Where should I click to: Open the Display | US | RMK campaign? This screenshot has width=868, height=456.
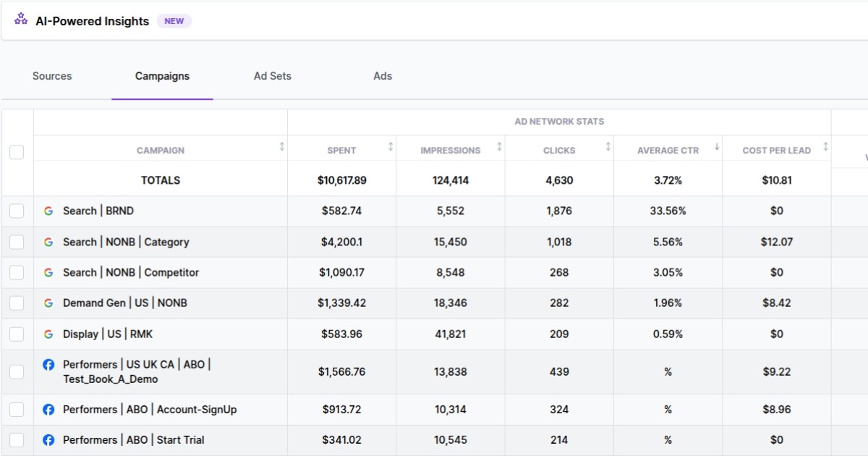click(x=108, y=334)
